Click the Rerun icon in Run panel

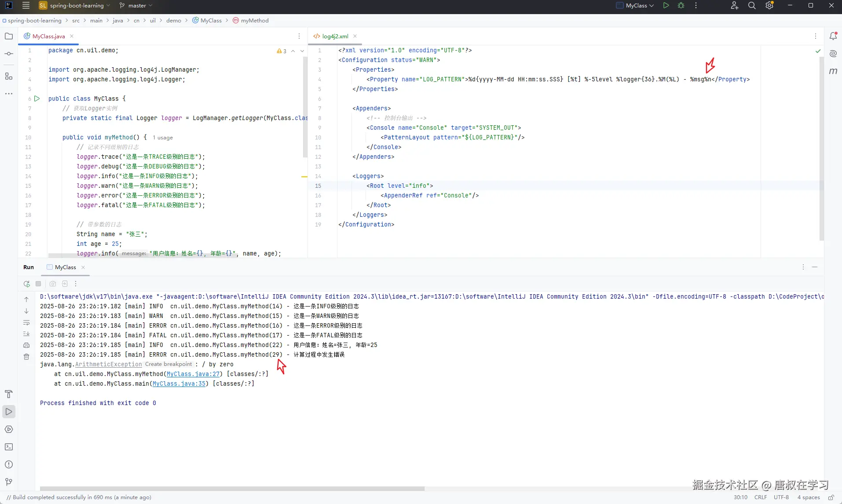[x=27, y=284]
